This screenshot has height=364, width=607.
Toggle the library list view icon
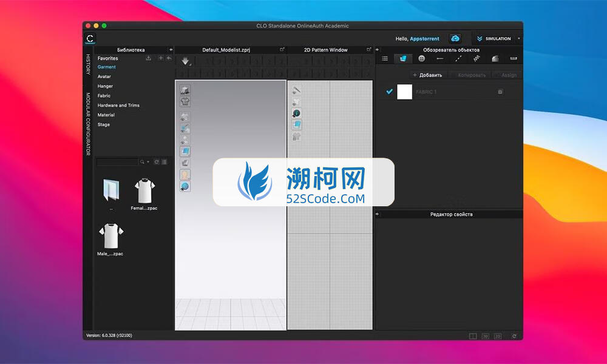[x=164, y=162]
